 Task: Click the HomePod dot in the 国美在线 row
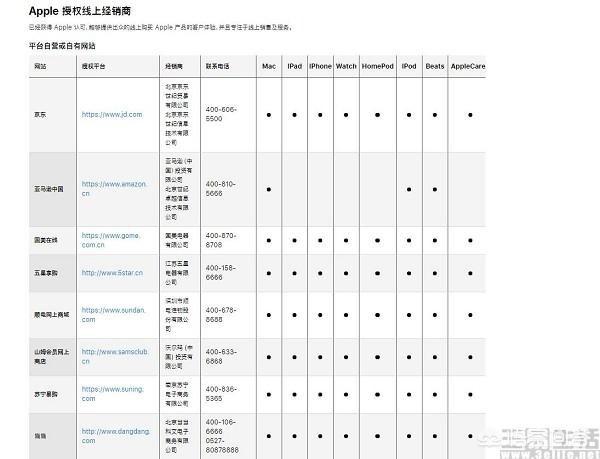(x=377, y=240)
